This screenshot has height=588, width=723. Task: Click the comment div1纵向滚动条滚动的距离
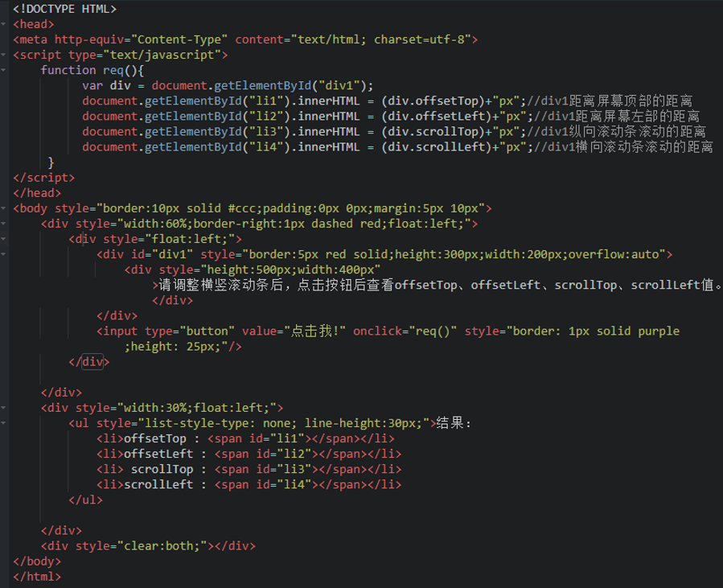click(617, 132)
